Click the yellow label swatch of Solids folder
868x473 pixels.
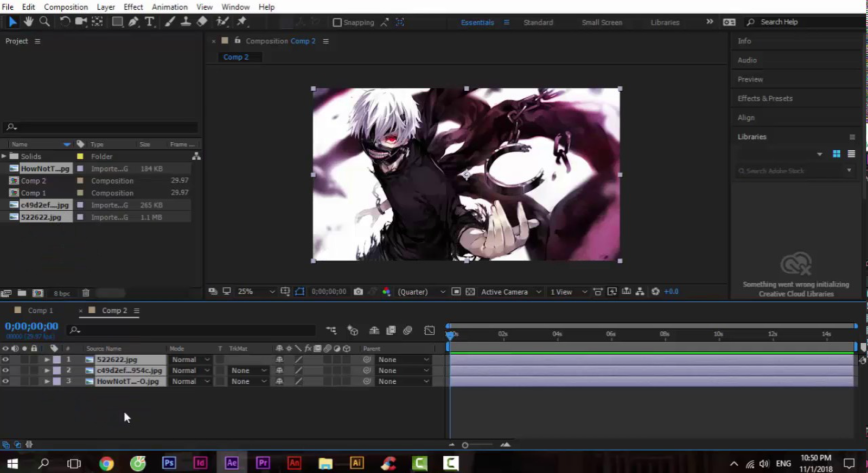[x=80, y=156]
